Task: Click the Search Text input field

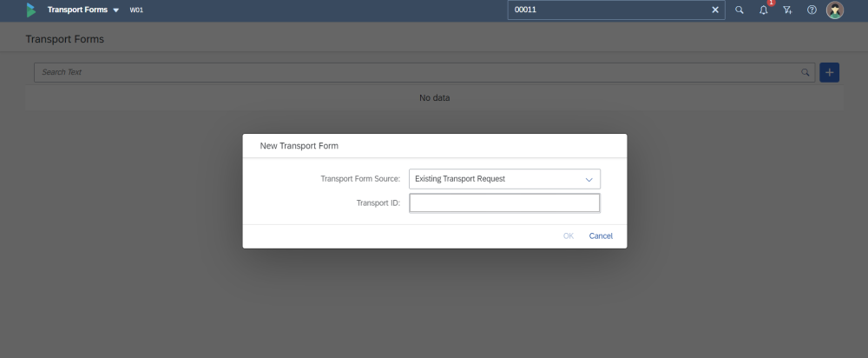Action: (417, 72)
